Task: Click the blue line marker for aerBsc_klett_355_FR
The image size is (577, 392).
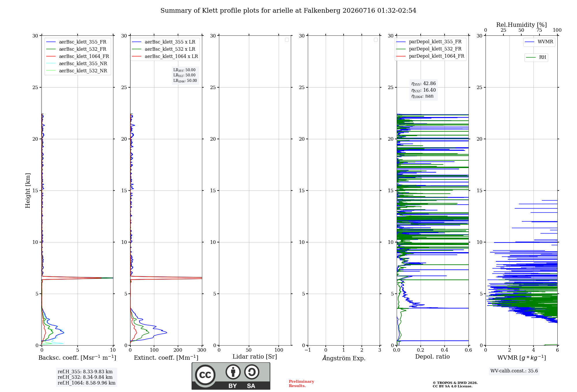Action: click(51, 42)
